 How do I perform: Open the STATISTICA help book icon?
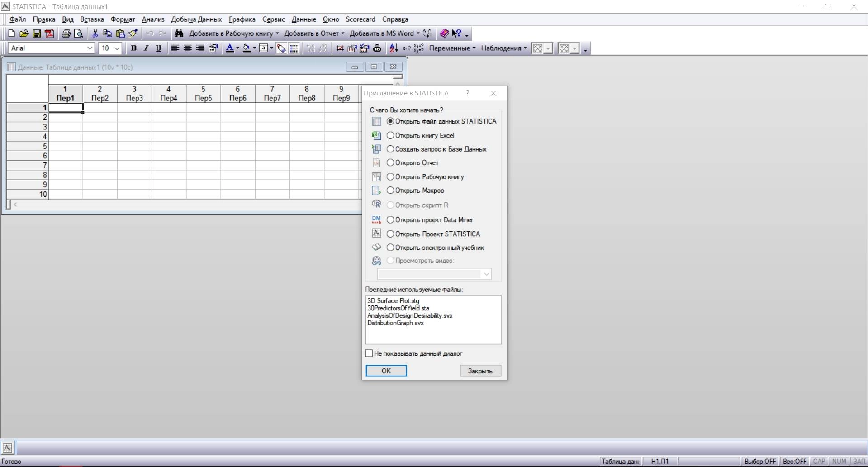click(444, 33)
